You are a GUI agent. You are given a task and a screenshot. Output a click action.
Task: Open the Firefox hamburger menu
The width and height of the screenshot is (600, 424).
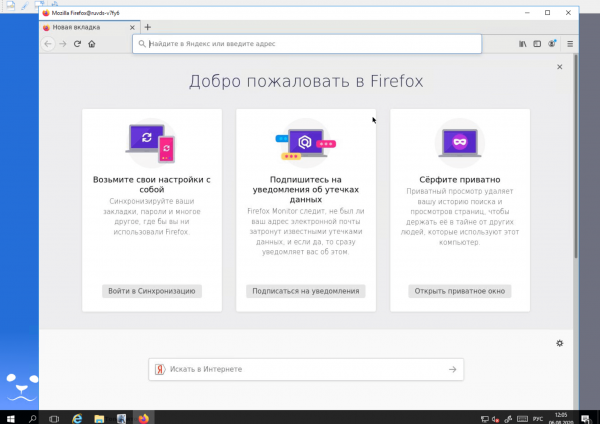(x=570, y=45)
